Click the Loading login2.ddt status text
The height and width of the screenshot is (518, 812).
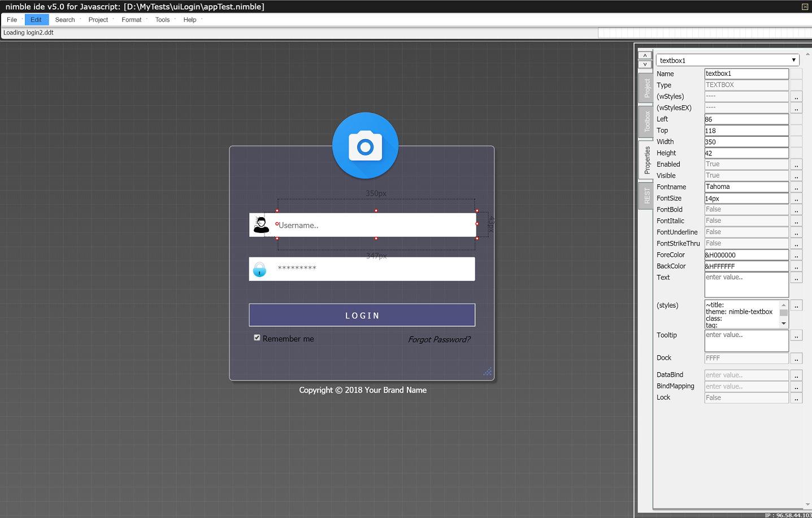[x=28, y=33]
